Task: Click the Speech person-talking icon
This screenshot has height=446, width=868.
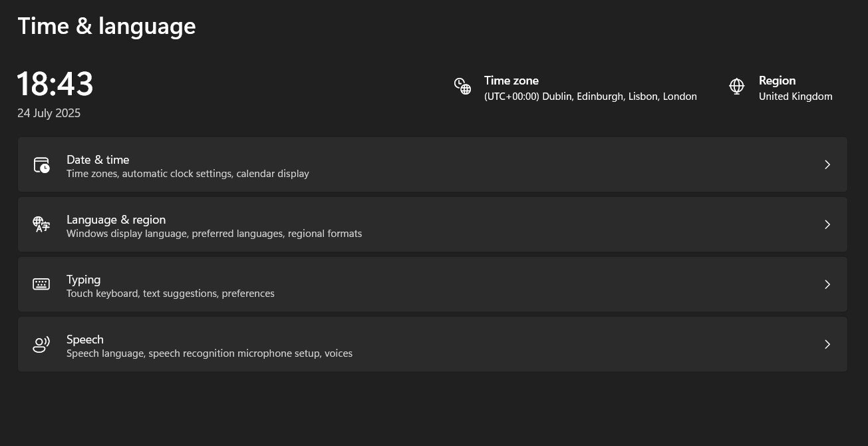Action: pyautogui.click(x=41, y=344)
